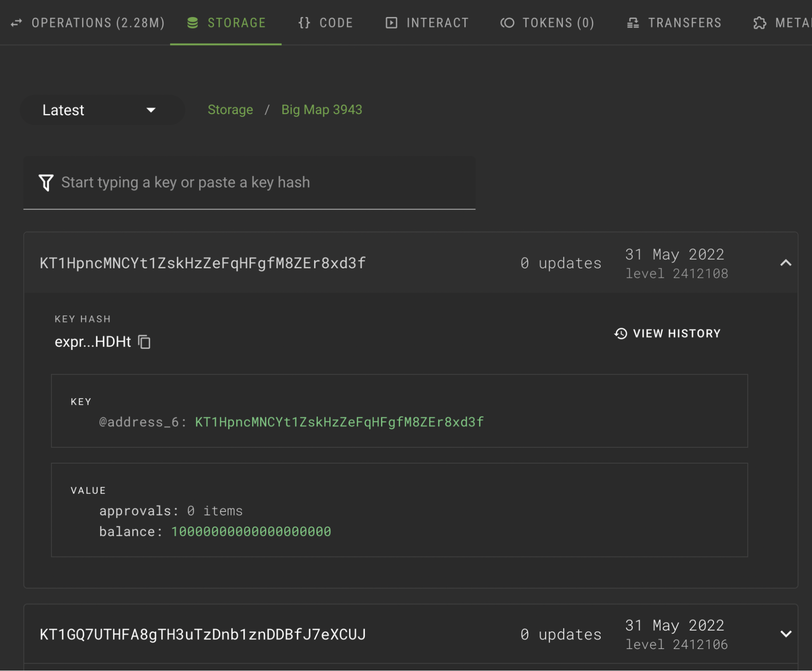Open the View History button

point(667,334)
